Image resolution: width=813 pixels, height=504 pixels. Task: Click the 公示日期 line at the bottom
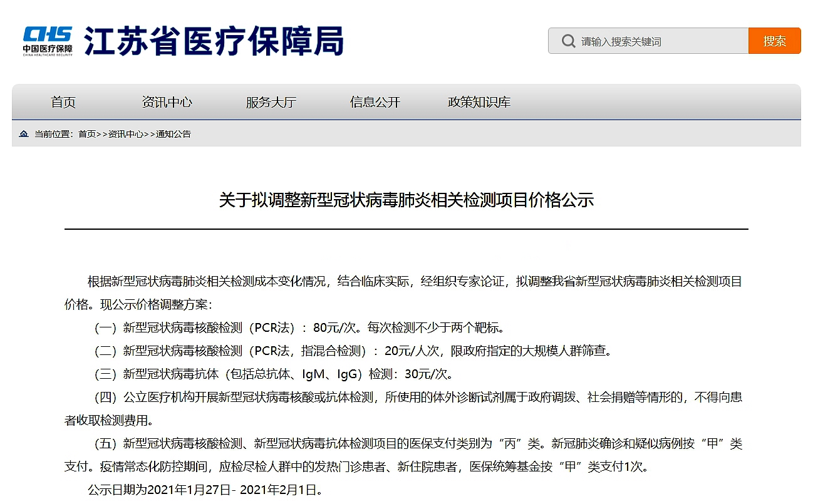pyautogui.click(x=205, y=490)
